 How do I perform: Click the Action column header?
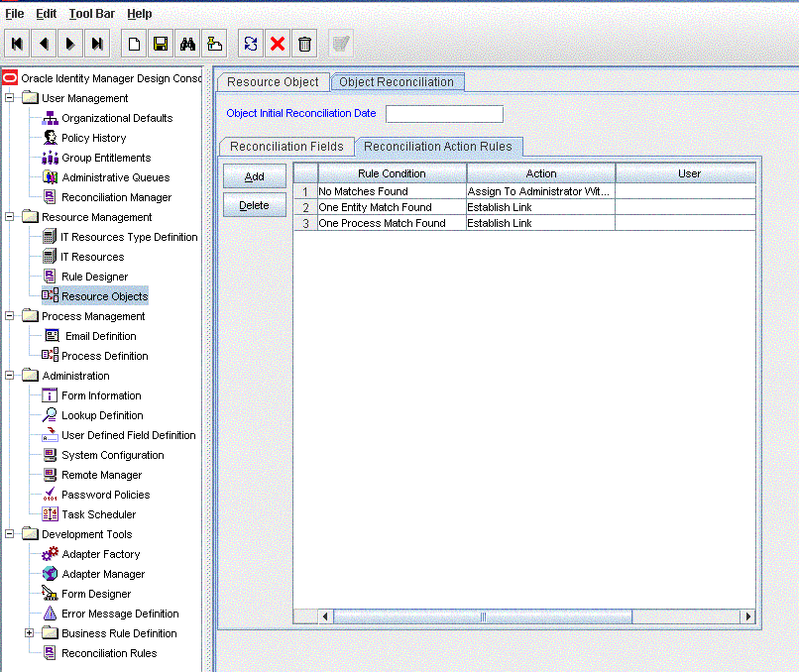click(x=540, y=173)
